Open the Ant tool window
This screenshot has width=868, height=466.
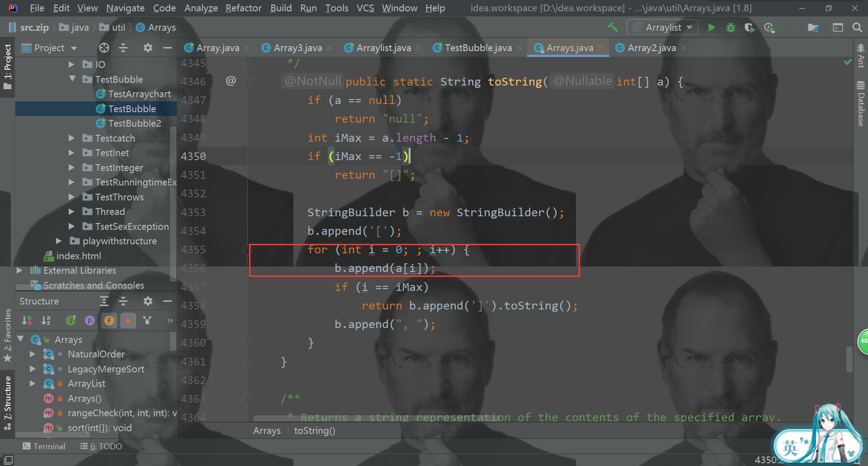pyautogui.click(x=861, y=56)
